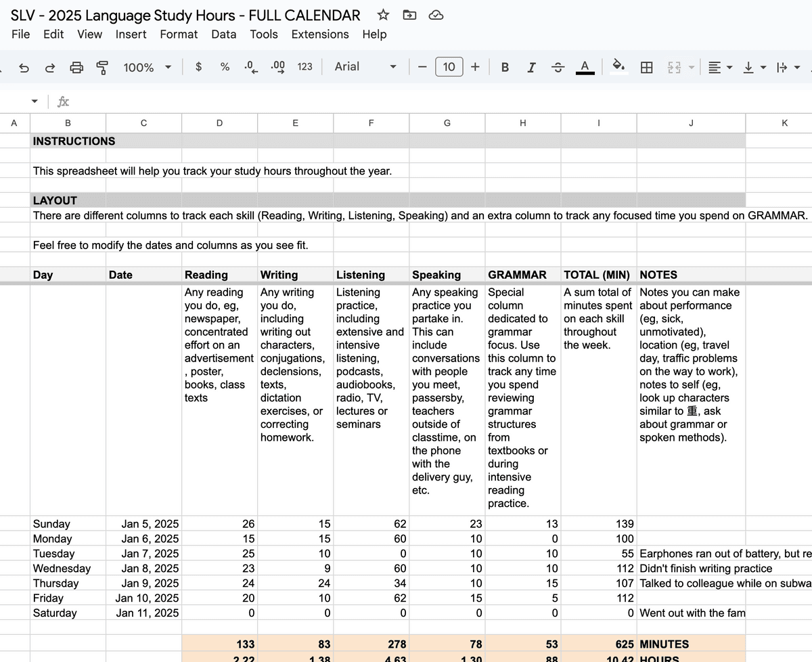
Task: Toggle bold formatting
Action: (x=505, y=66)
